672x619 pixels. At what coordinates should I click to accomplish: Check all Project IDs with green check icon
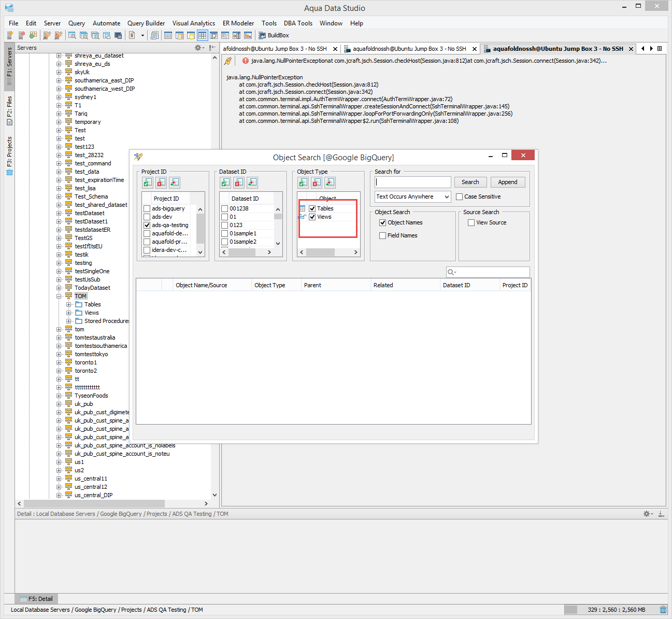[x=148, y=182]
